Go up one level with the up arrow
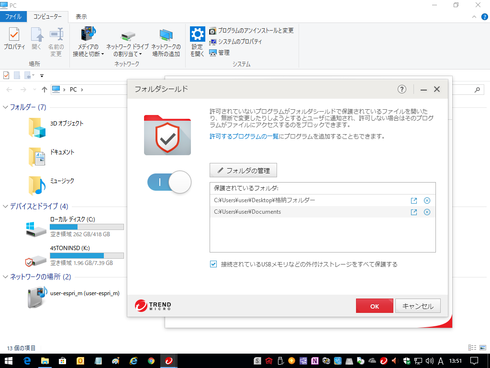 click(x=44, y=89)
